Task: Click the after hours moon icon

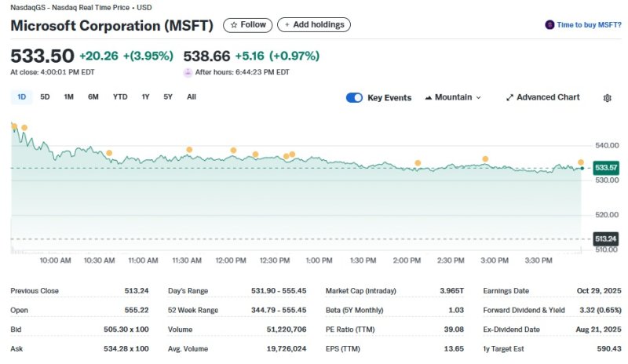Action: point(188,72)
